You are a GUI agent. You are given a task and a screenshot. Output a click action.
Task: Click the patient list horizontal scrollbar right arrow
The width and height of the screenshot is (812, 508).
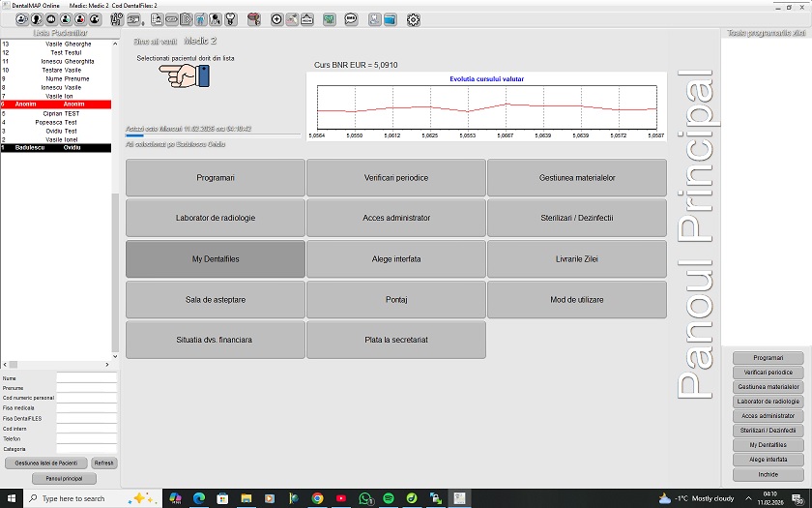click(x=108, y=365)
